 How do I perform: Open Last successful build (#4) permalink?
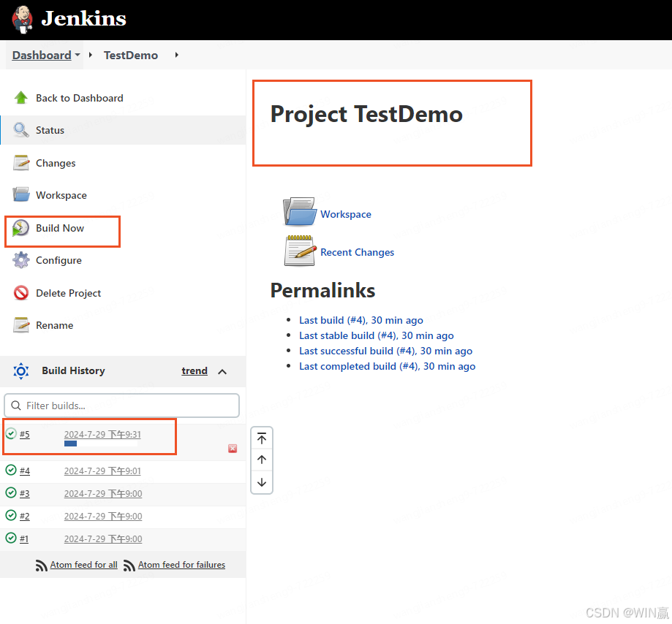385,351
